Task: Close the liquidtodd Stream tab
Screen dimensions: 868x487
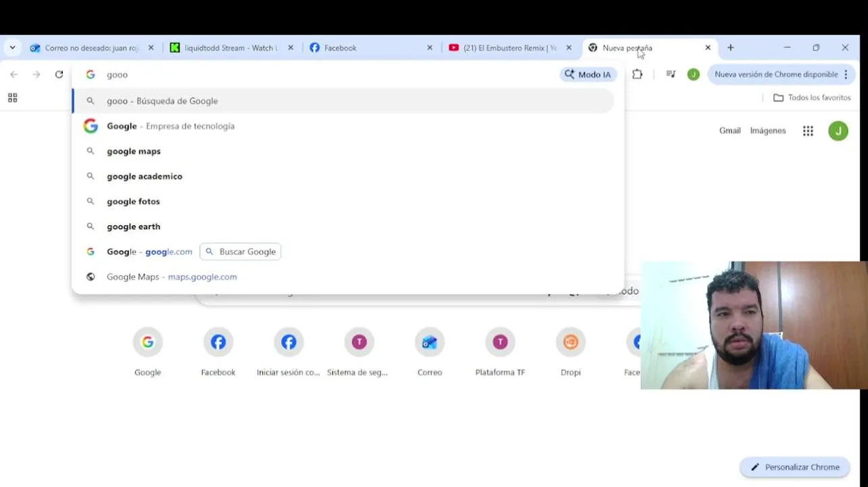Action: (291, 48)
